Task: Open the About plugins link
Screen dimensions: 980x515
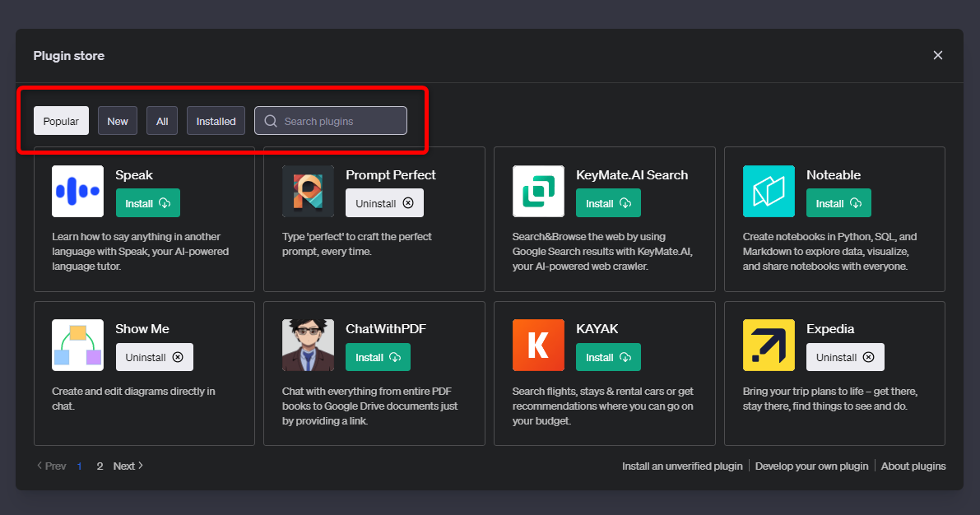Action: (913, 466)
